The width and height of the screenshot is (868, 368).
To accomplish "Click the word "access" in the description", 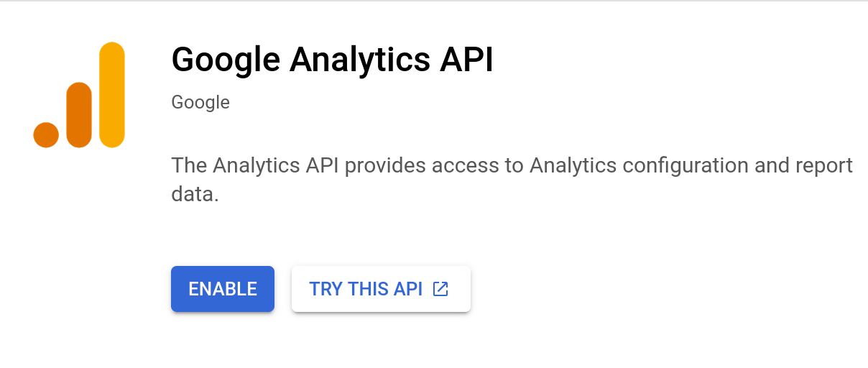I will [483, 166].
